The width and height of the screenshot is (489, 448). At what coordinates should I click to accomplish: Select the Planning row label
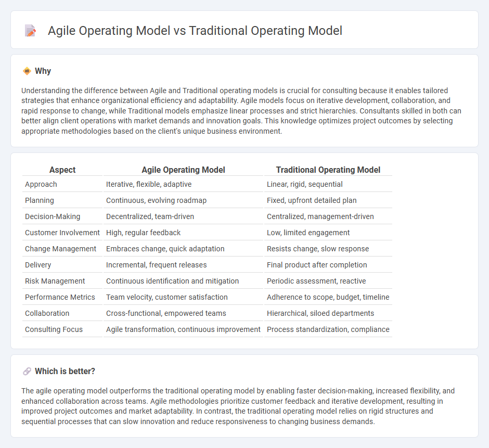click(40, 200)
